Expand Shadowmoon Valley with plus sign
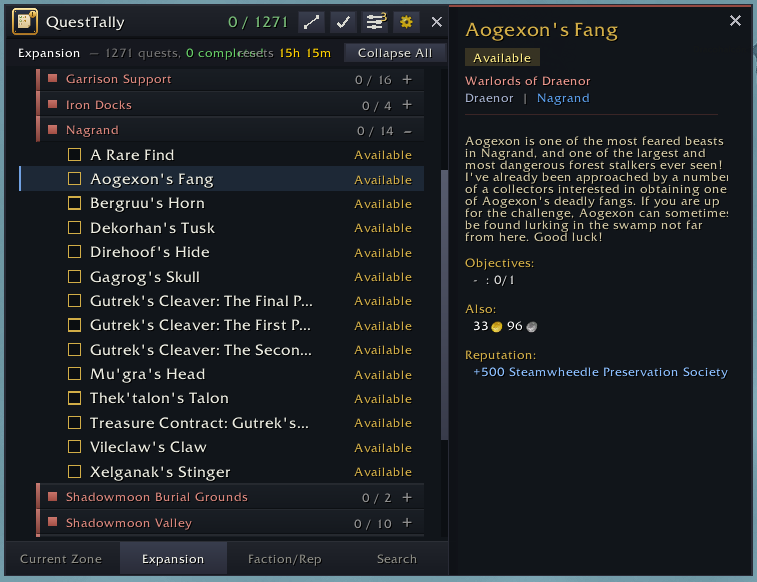Screen dimensions: 757x582 coord(407,523)
